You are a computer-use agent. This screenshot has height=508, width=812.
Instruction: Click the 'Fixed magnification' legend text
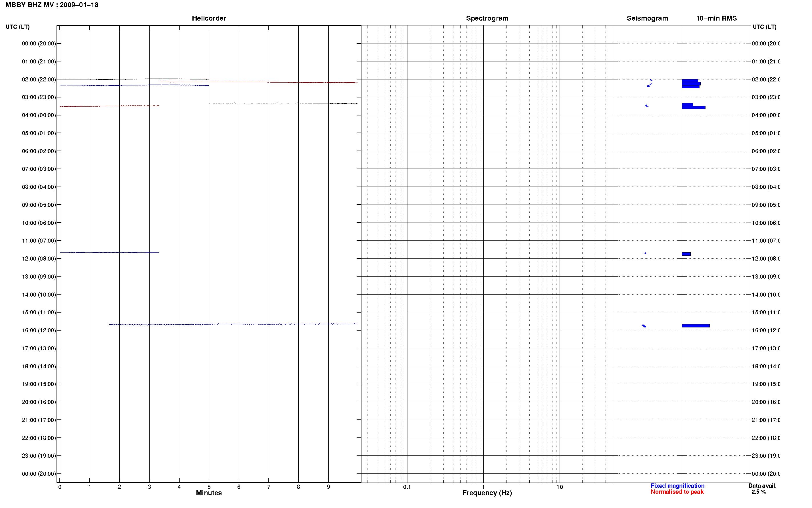(678, 486)
